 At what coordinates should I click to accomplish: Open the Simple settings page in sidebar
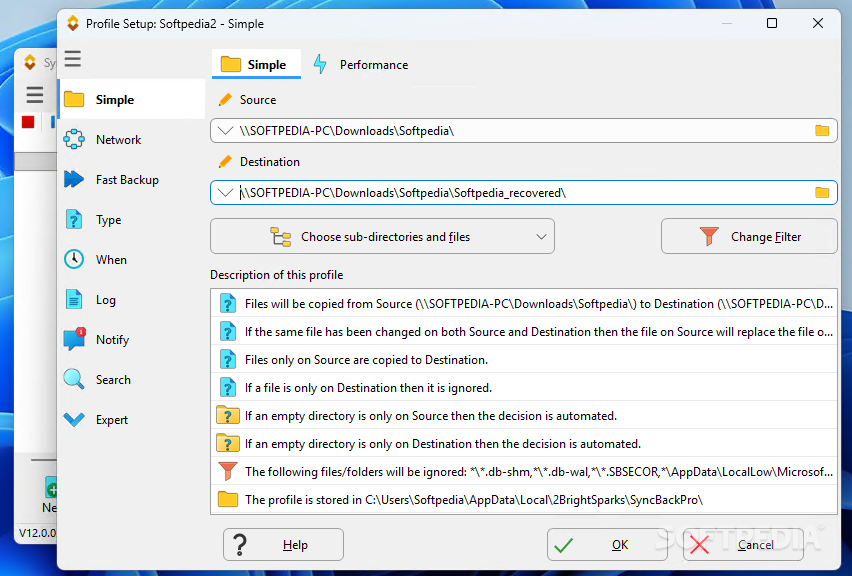[131, 99]
